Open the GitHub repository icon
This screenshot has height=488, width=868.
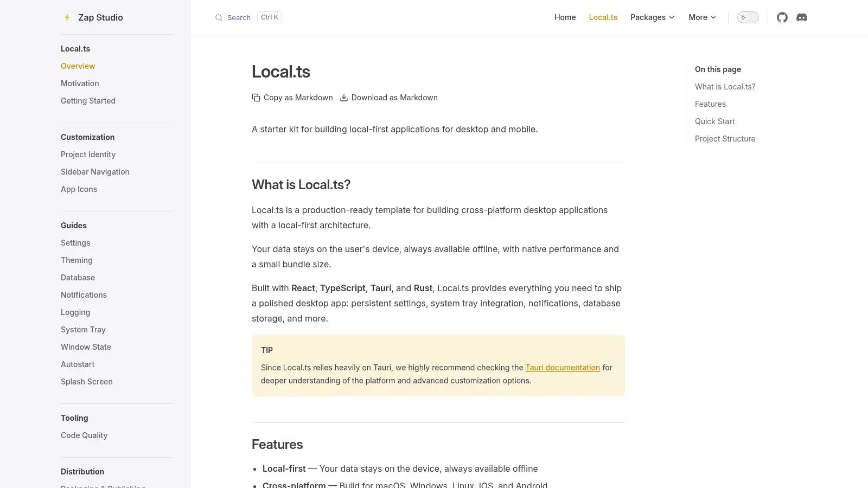(782, 17)
